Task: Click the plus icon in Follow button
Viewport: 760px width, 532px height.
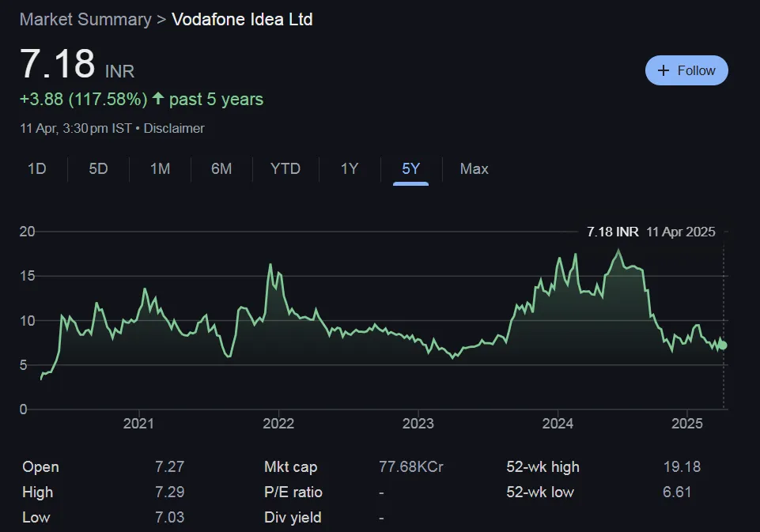Action: pos(663,70)
